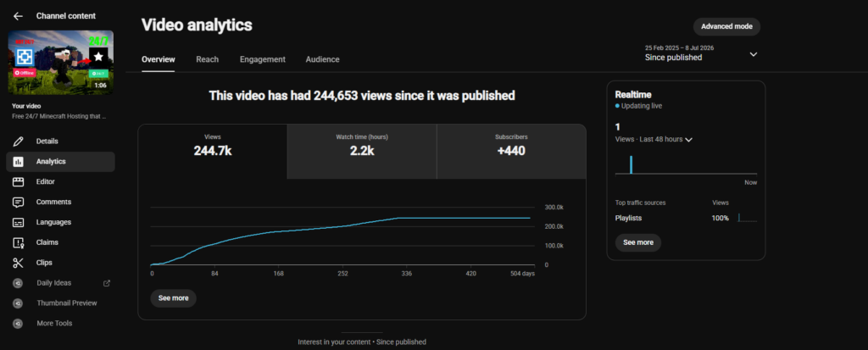Click the Details pencil icon
Screen dimensions: 868x350
19,142
